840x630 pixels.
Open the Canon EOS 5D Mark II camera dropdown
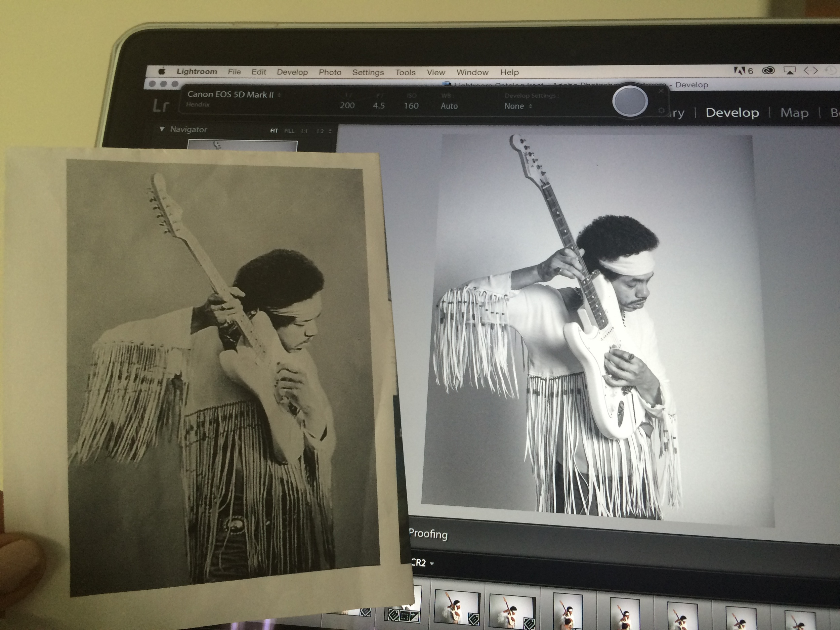pos(234,94)
